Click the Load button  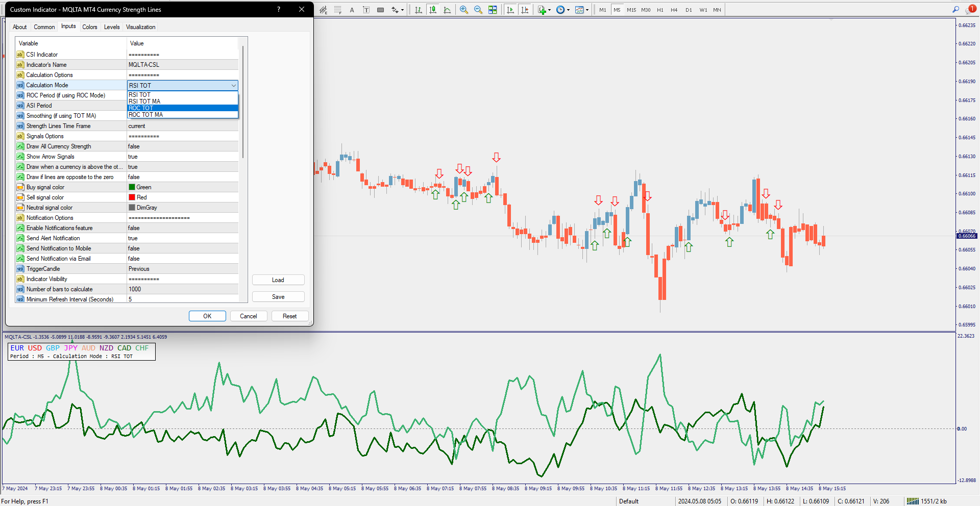pos(278,280)
